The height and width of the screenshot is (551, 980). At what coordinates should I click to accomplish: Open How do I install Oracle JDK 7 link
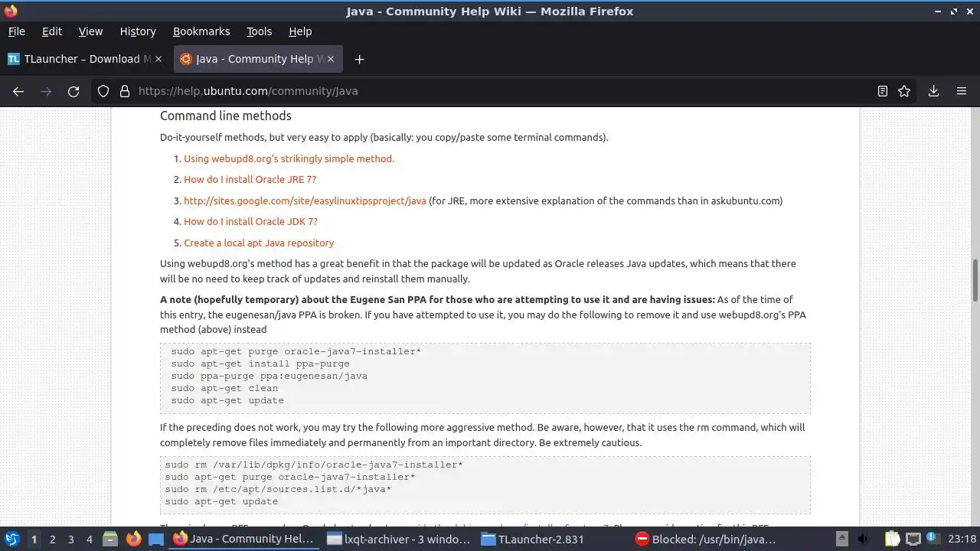(x=250, y=221)
